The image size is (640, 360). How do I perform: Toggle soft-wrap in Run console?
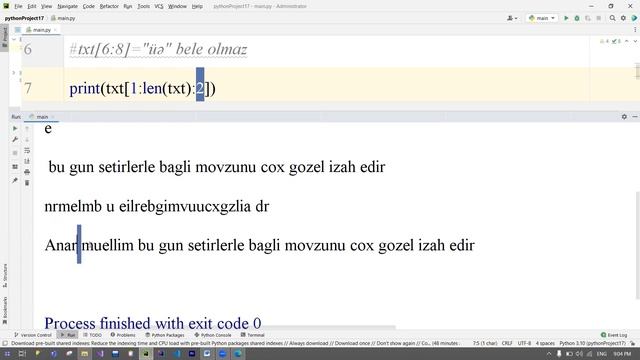27,151
